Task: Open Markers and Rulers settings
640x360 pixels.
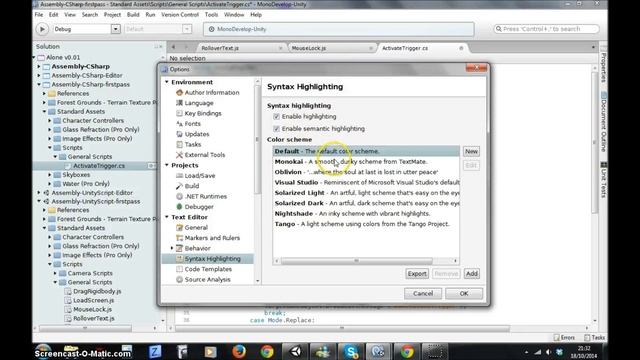Action: [x=212, y=238]
